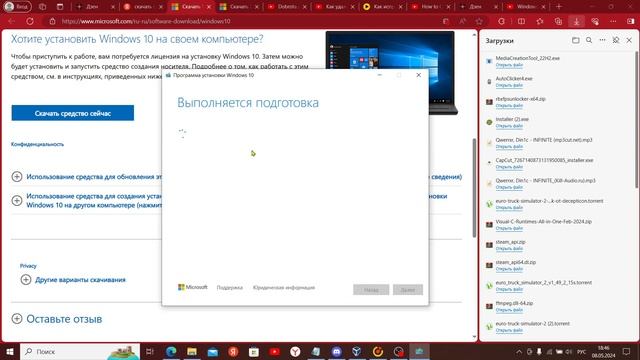
Task: Open read aloud icon in address bar
Action: pos(462,21)
